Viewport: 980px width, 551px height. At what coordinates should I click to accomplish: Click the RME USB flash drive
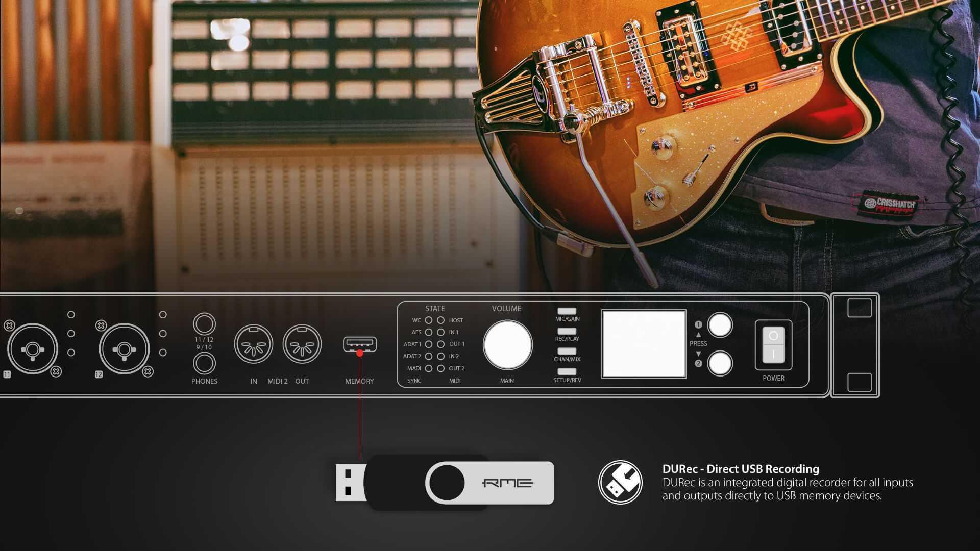tap(444, 483)
